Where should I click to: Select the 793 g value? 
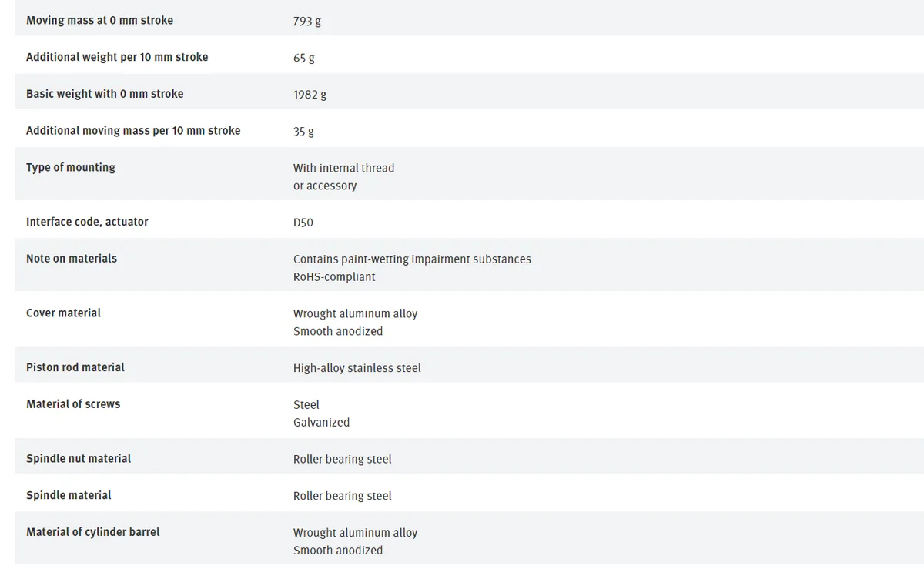pos(307,22)
